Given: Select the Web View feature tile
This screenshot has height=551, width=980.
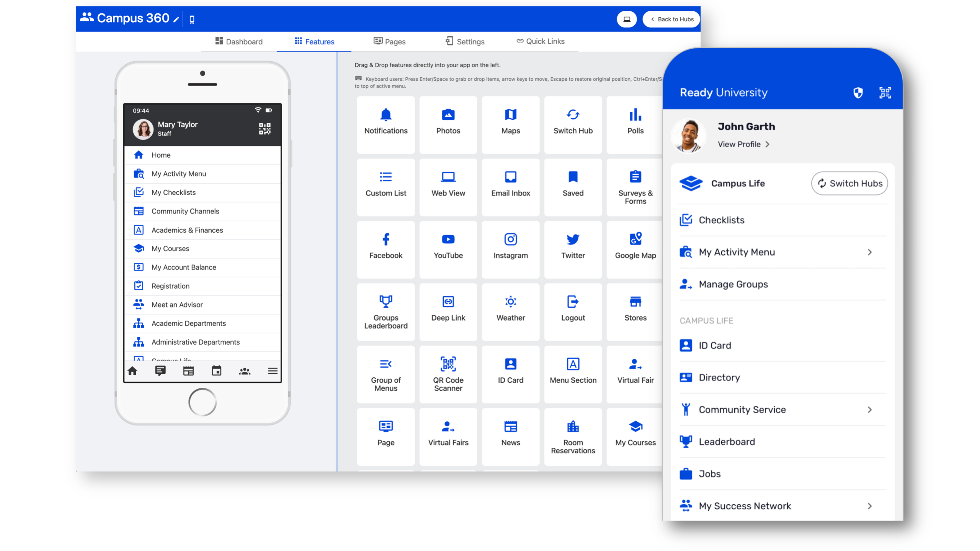Looking at the screenshot, I should (x=448, y=187).
